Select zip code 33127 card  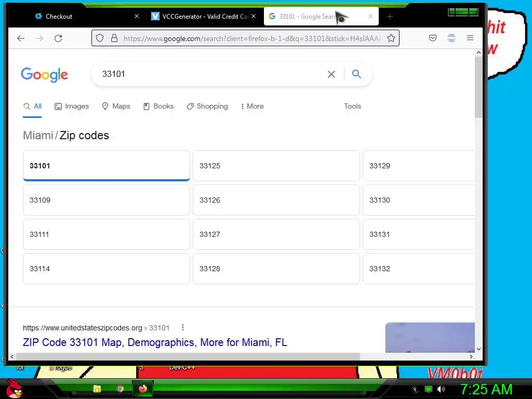pos(276,234)
